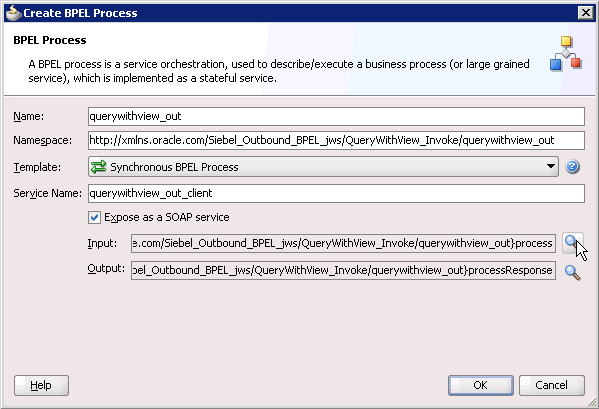599x409 pixels.
Task: Click the Template: label
Action: [37, 167]
